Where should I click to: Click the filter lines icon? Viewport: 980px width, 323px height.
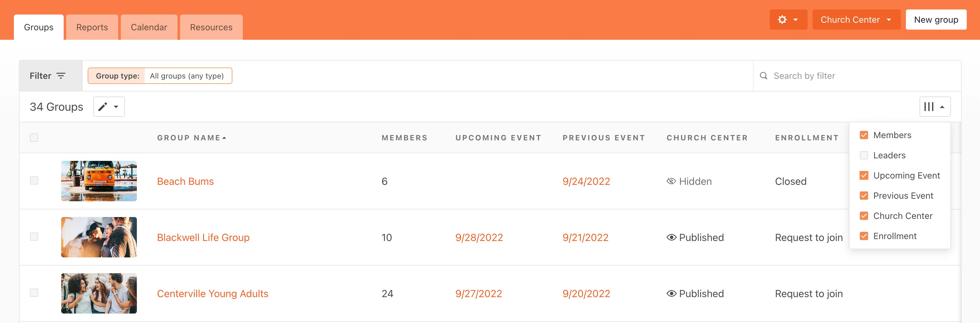click(x=61, y=76)
